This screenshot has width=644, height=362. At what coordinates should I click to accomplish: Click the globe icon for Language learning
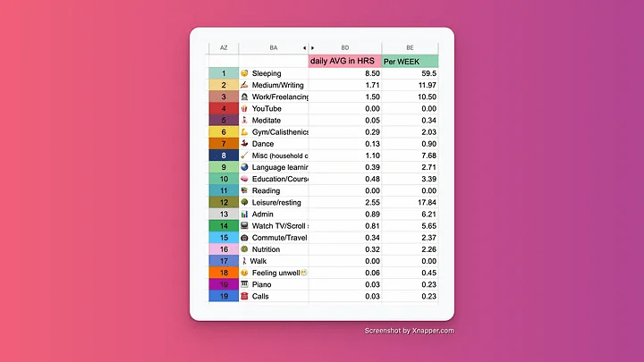point(244,167)
